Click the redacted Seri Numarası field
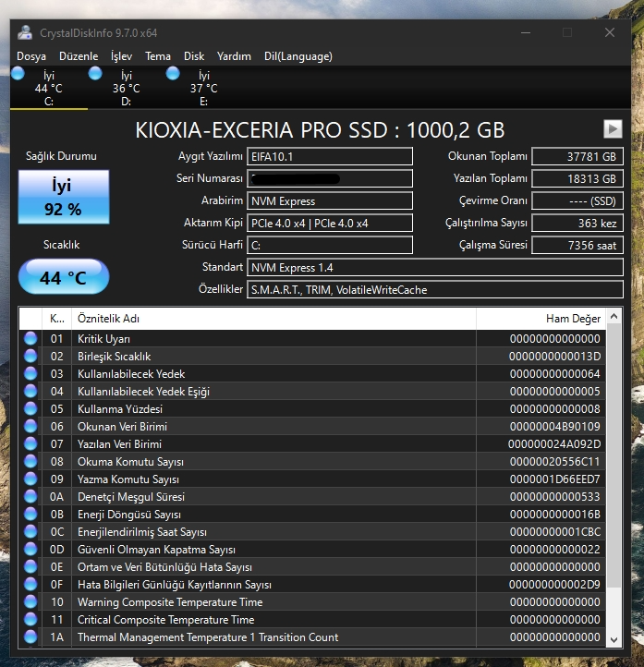Viewport: 644px width, 667px height. (x=330, y=178)
